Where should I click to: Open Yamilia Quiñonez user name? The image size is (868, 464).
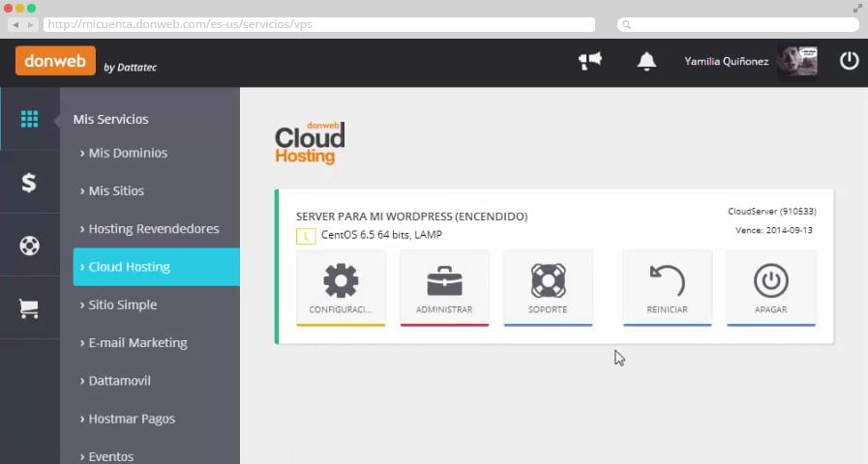(727, 62)
